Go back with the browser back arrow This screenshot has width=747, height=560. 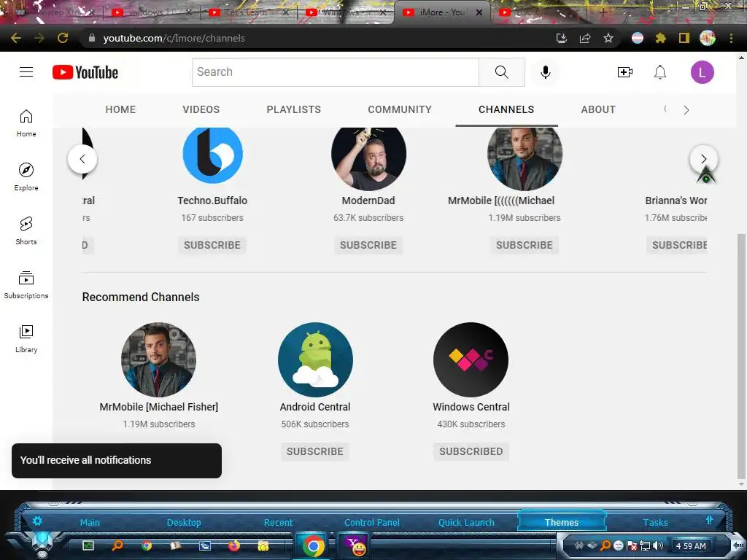click(16, 38)
